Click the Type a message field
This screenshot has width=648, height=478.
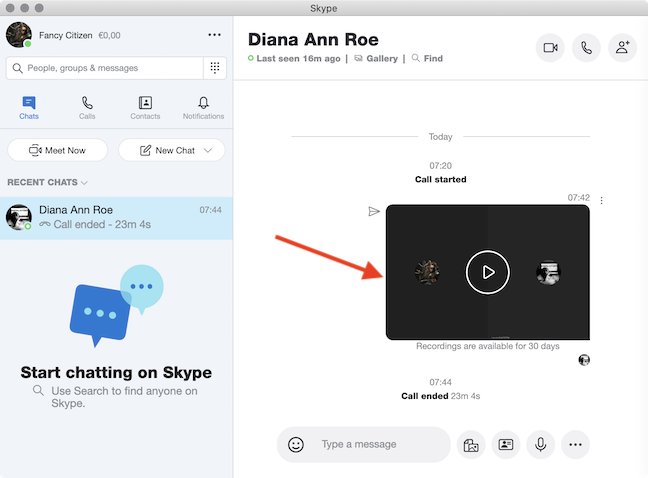pyautogui.click(x=359, y=444)
